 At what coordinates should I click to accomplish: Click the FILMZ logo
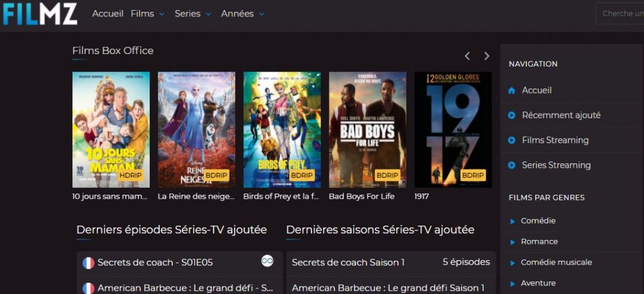40,14
